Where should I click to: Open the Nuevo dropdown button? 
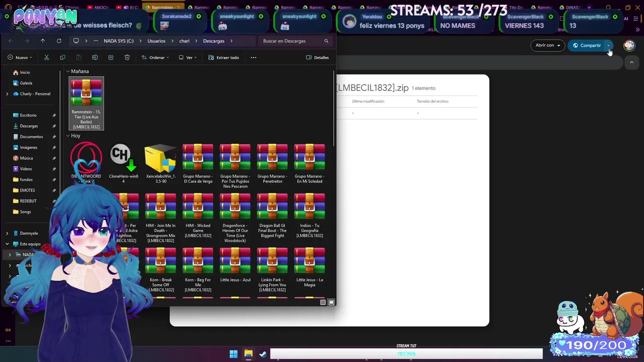(20, 57)
